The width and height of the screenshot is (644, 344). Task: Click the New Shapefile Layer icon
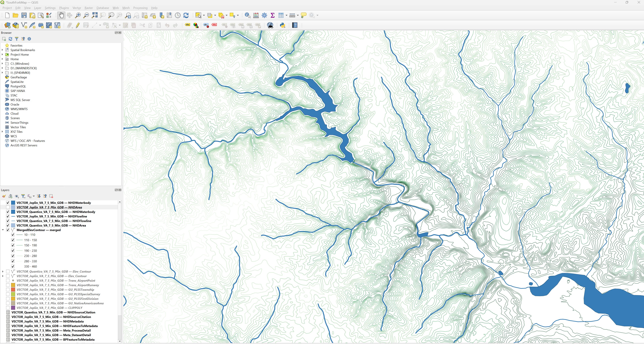tap(24, 25)
